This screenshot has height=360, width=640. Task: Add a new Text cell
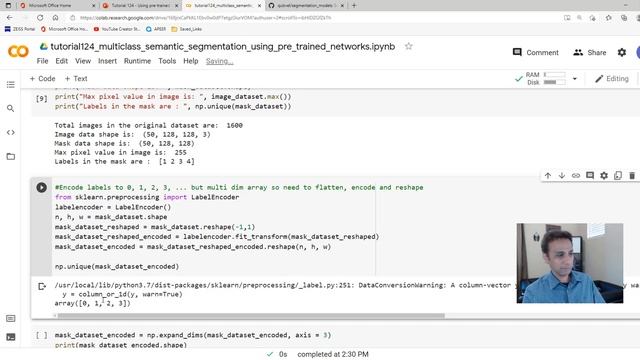[x=76, y=78]
